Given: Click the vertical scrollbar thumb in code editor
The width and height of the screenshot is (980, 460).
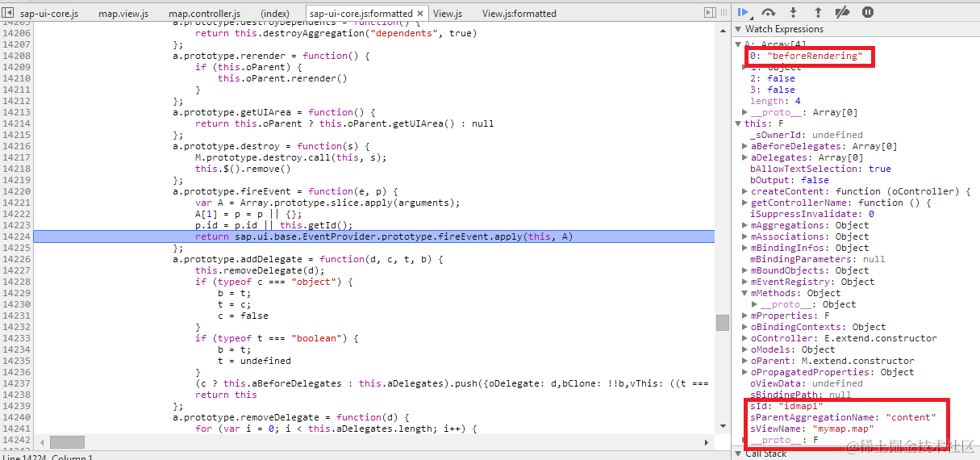Looking at the screenshot, I should click(x=722, y=323).
